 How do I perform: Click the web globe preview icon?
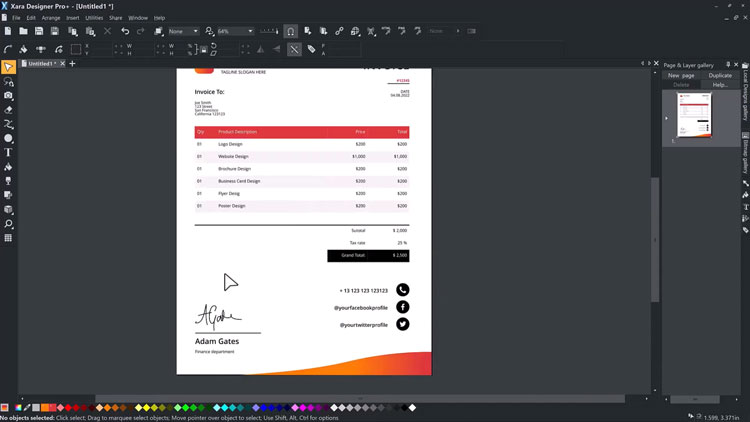[x=355, y=31]
